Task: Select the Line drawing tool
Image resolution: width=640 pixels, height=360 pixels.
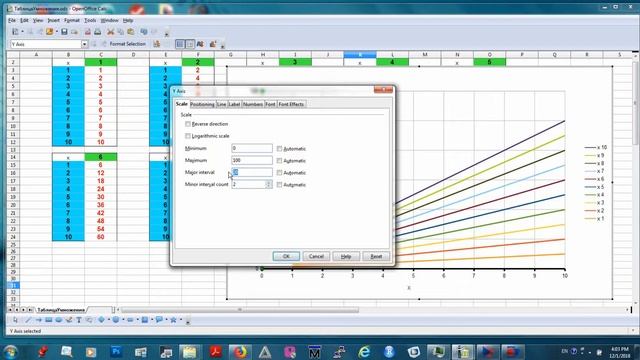Action: click(x=28, y=320)
